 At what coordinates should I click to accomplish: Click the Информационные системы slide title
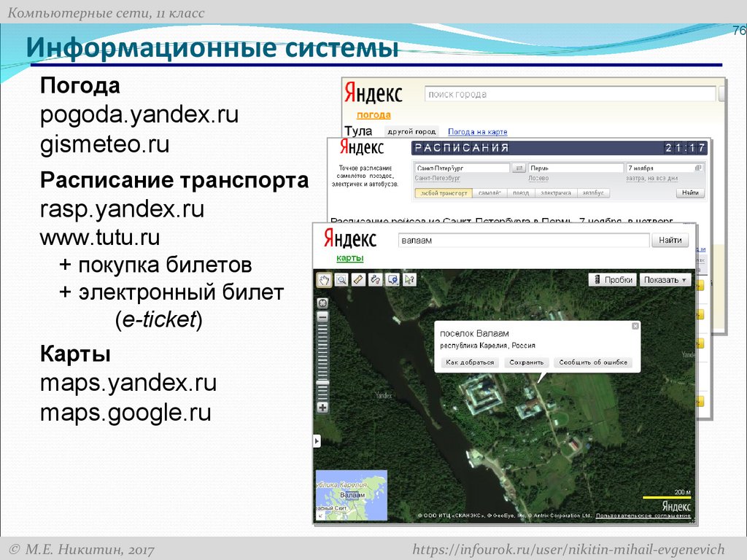(x=212, y=47)
